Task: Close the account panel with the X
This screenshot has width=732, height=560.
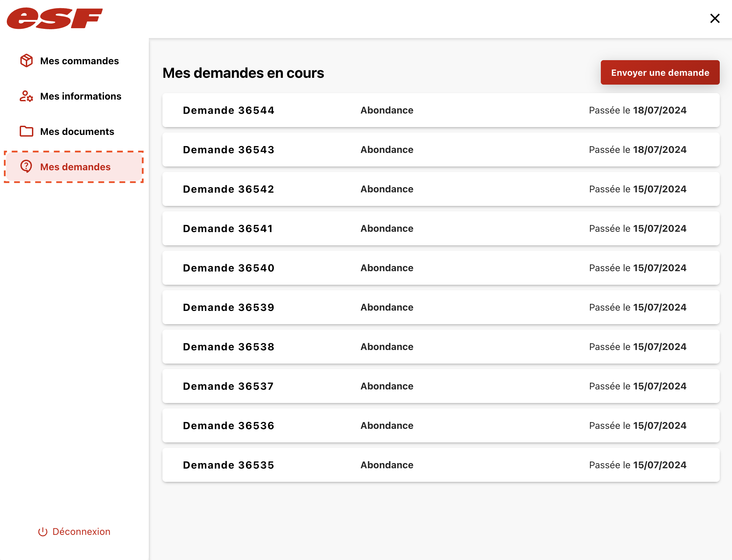Action: tap(715, 18)
